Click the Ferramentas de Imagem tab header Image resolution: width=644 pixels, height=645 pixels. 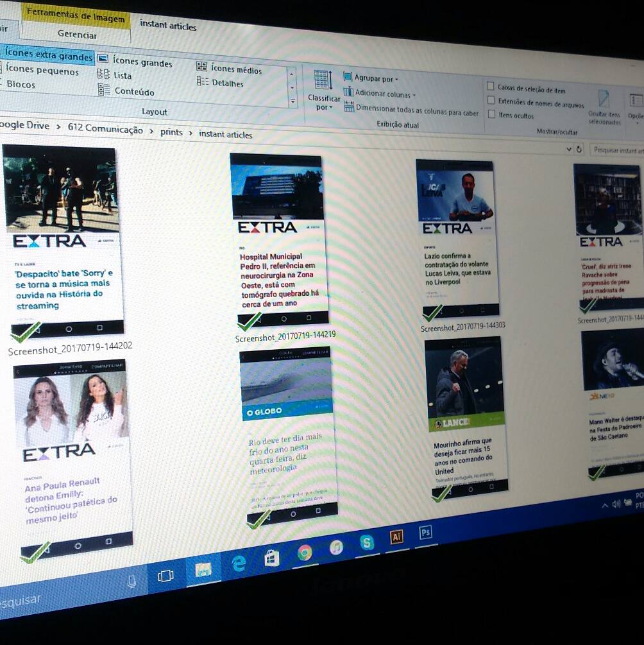[x=76, y=15]
